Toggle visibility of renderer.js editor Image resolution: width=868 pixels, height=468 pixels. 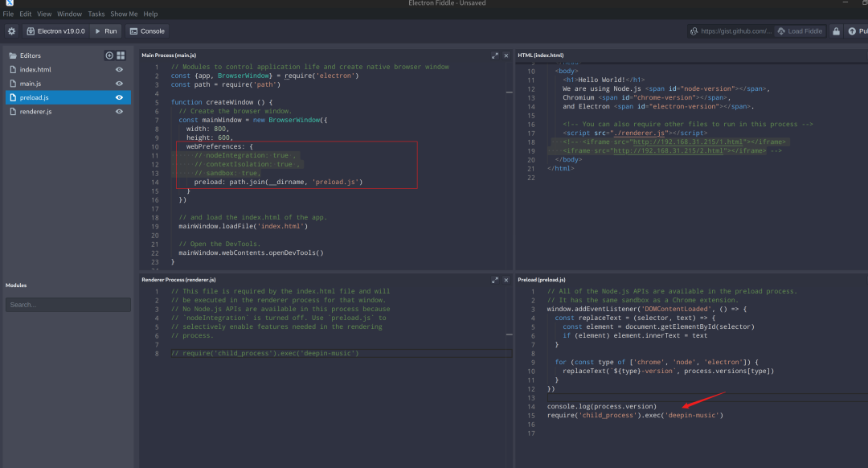coord(120,112)
